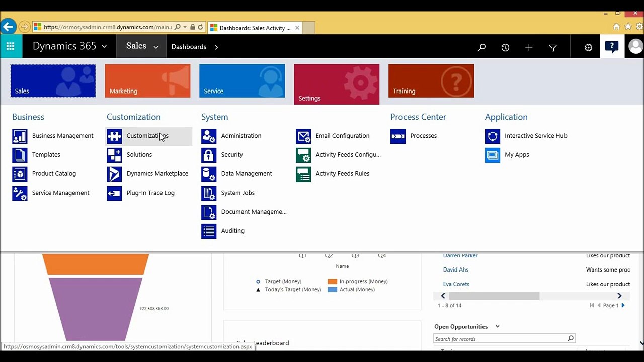Click the browser back arrow button

coord(8,27)
